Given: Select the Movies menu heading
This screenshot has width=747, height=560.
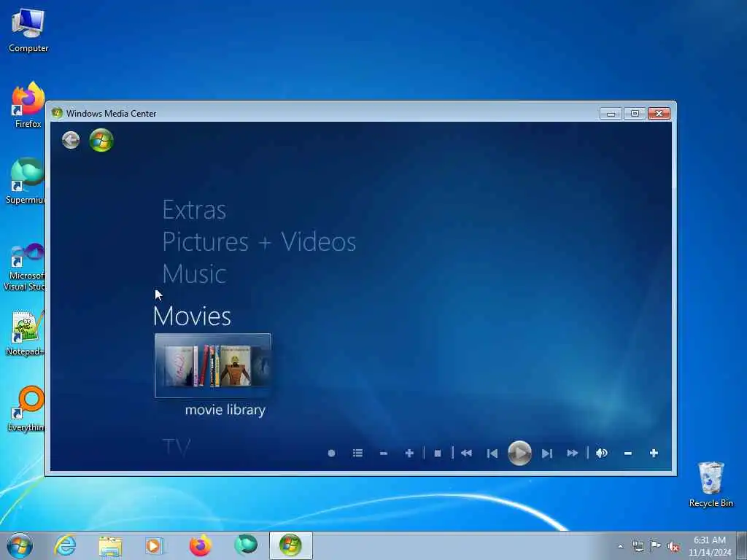Looking at the screenshot, I should click(x=193, y=316).
